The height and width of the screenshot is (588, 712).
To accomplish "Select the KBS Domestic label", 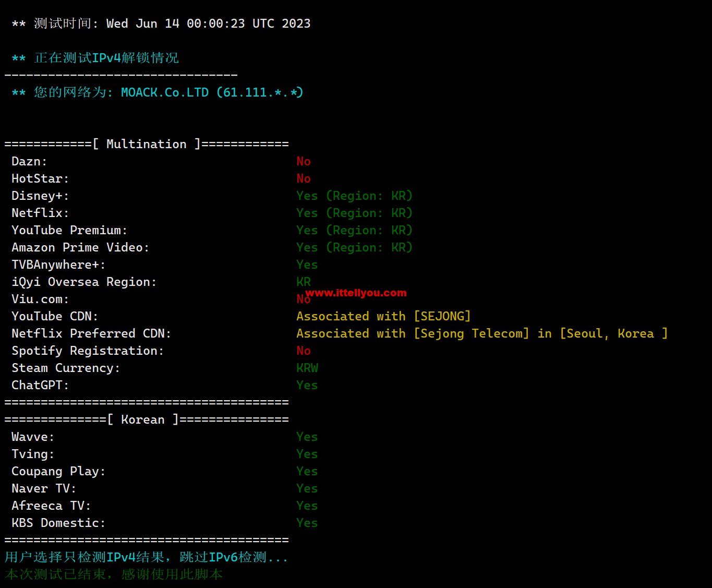I will [58, 523].
